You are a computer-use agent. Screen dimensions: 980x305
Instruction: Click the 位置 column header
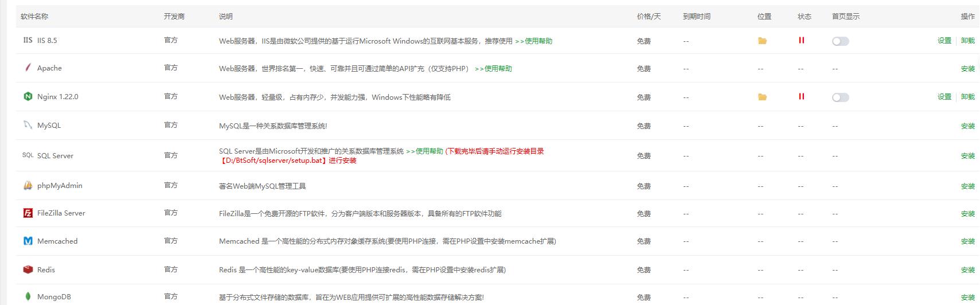pos(764,17)
